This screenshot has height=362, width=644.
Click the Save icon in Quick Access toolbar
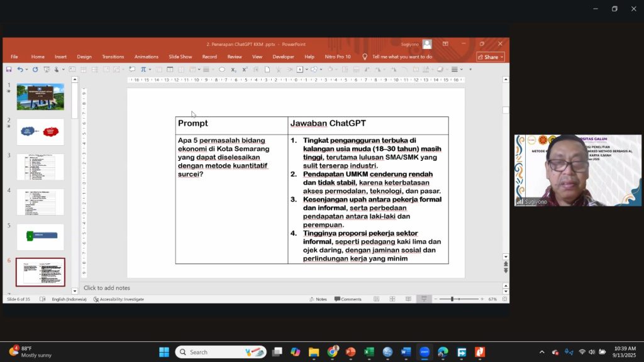tap(9, 69)
